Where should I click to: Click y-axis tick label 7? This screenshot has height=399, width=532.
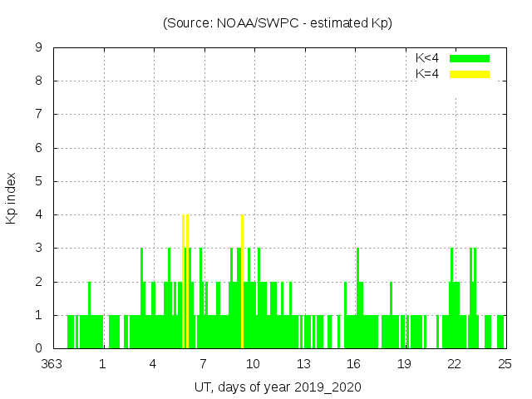click(x=39, y=115)
